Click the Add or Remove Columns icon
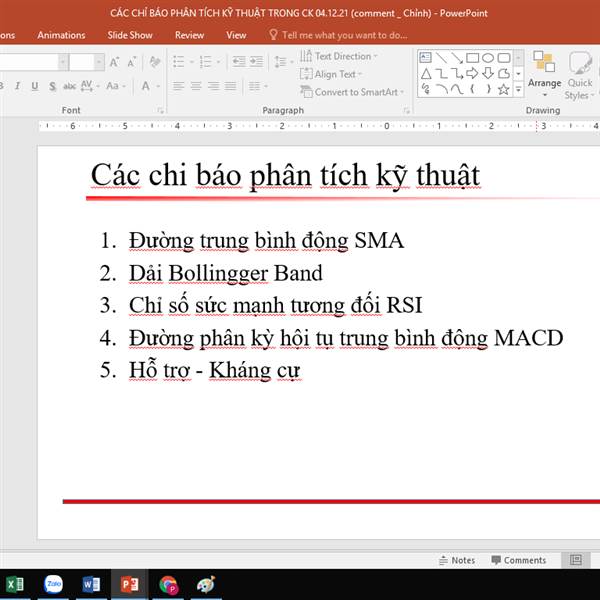The height and width of the screenshot is (600, 600). coord(254,86)
